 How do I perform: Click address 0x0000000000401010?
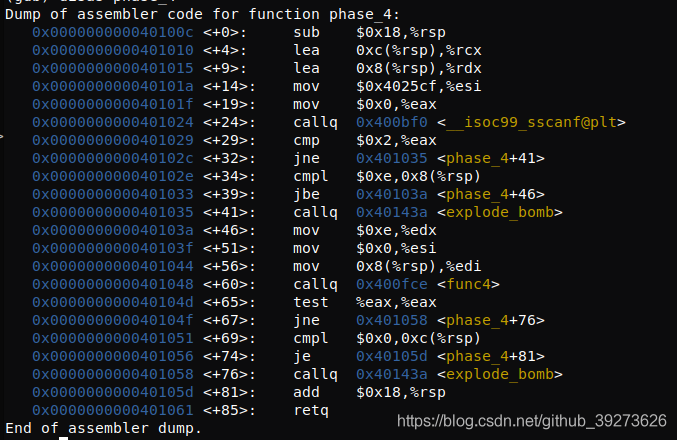coord(113,51)
